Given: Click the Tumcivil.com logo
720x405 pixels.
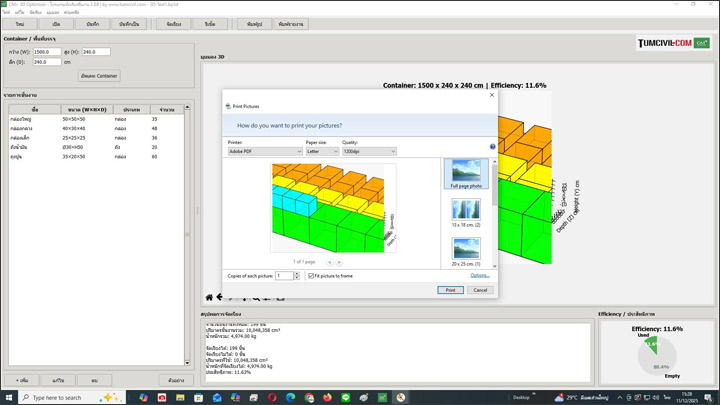Looking at the screenshot, I should coord(673,43).
